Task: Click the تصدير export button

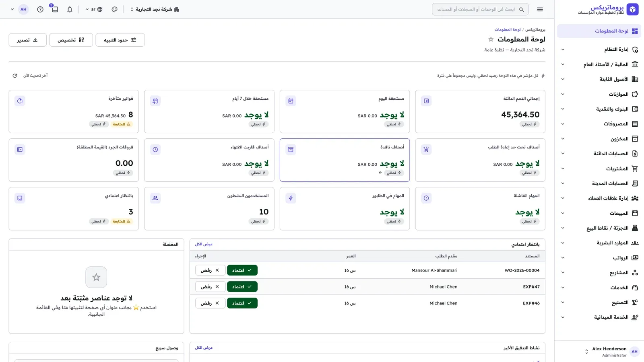Action: (x=27, y=40)
